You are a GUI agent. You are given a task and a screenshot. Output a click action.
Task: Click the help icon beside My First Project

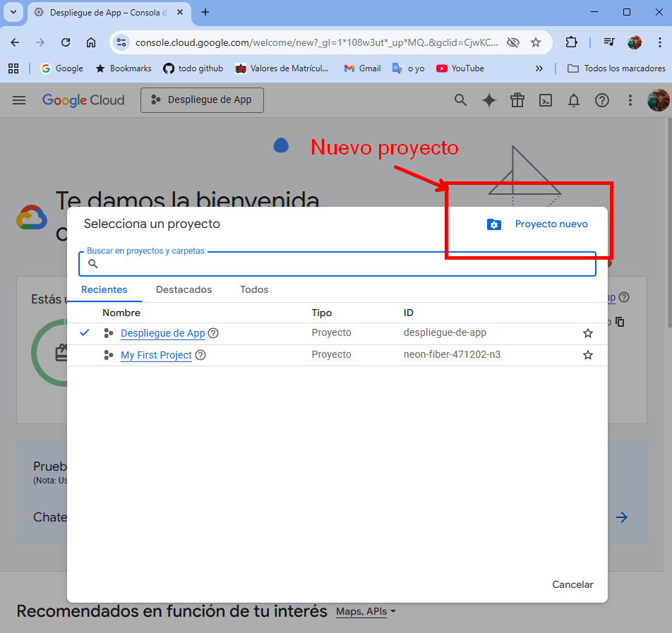click(200, 355)
